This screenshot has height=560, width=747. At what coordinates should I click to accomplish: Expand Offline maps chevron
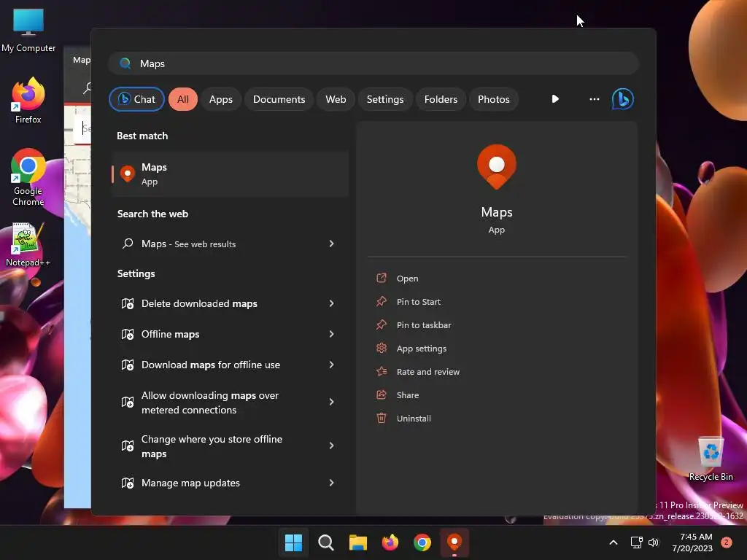click(x=332, y=334)
